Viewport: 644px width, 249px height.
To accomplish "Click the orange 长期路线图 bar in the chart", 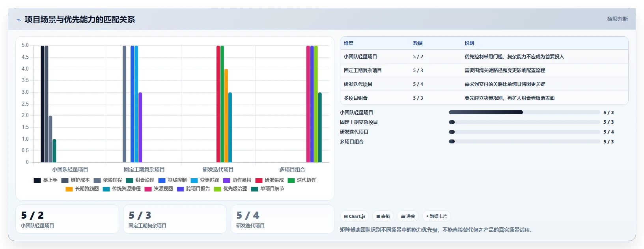I will pos(226,116).
